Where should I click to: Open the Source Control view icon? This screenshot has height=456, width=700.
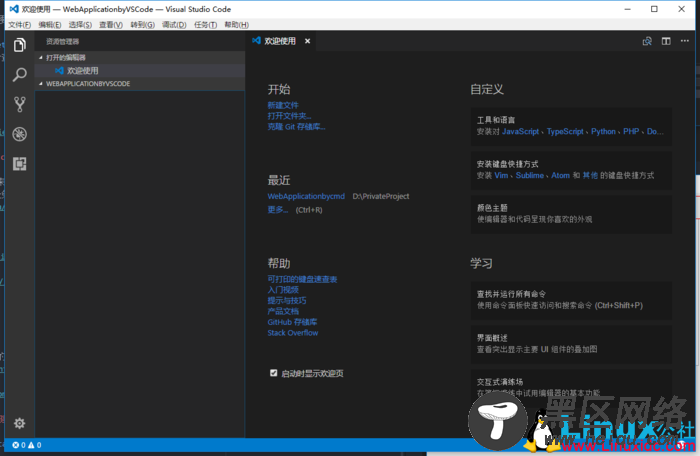click(x=20, y=105)
